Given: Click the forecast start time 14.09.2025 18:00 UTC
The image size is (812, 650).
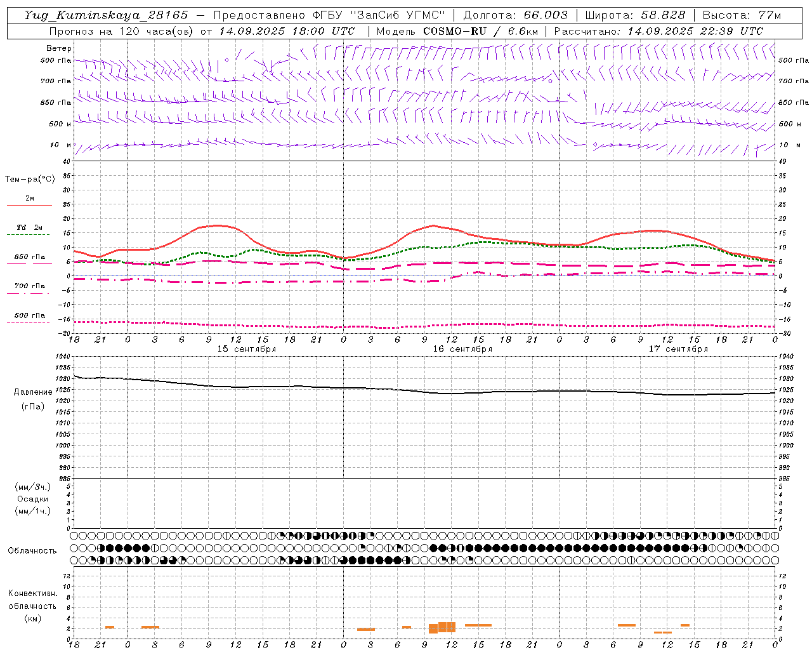Looking at the screenshot, I should pos(287,31).
